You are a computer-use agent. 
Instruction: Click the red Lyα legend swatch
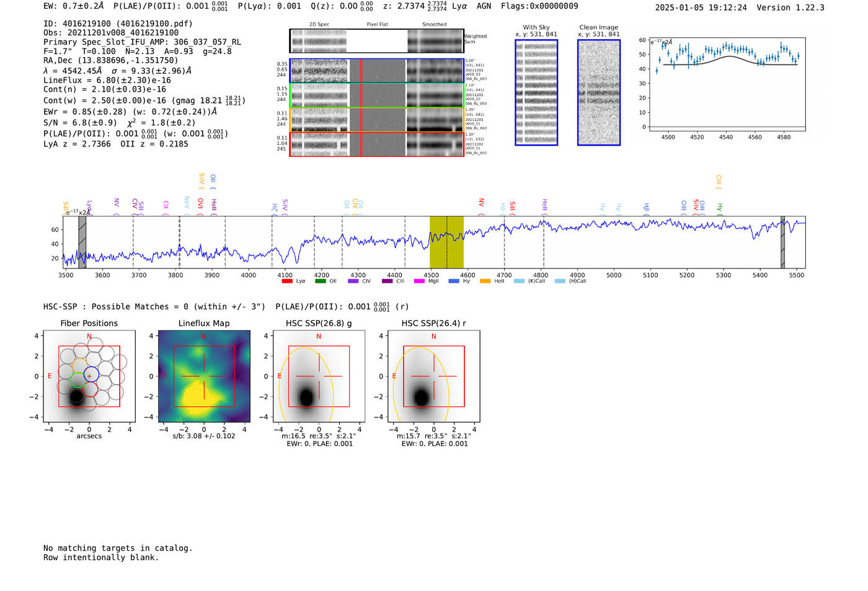click(x=287, y=281)
